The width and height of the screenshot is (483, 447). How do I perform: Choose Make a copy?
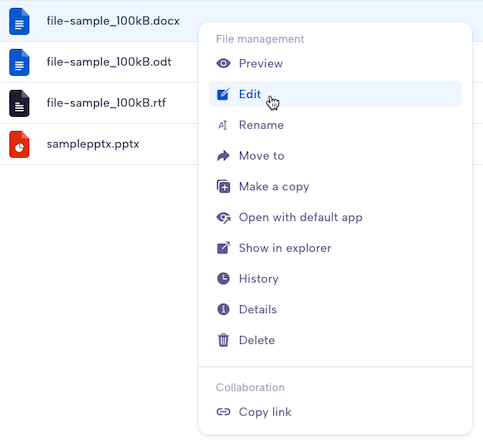pos(335,186)
